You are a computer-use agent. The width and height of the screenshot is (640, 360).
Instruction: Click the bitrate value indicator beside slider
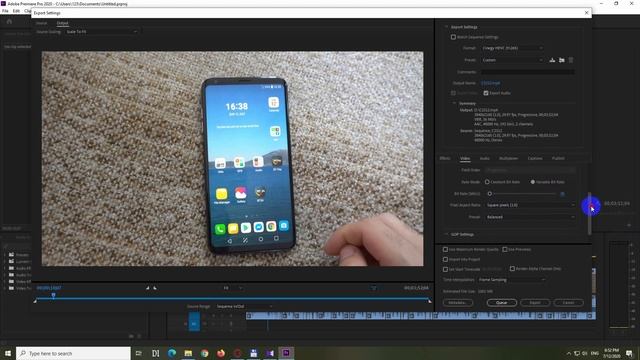(562, 194)
